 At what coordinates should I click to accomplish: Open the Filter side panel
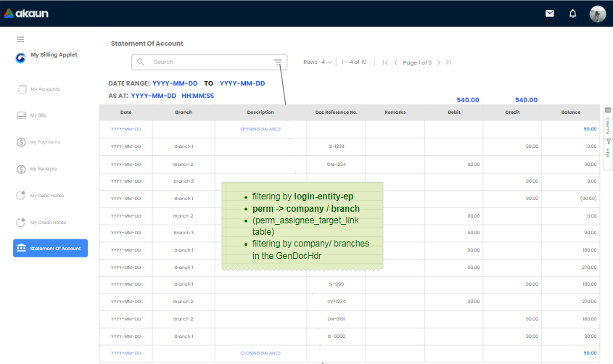tap(607, 146)
